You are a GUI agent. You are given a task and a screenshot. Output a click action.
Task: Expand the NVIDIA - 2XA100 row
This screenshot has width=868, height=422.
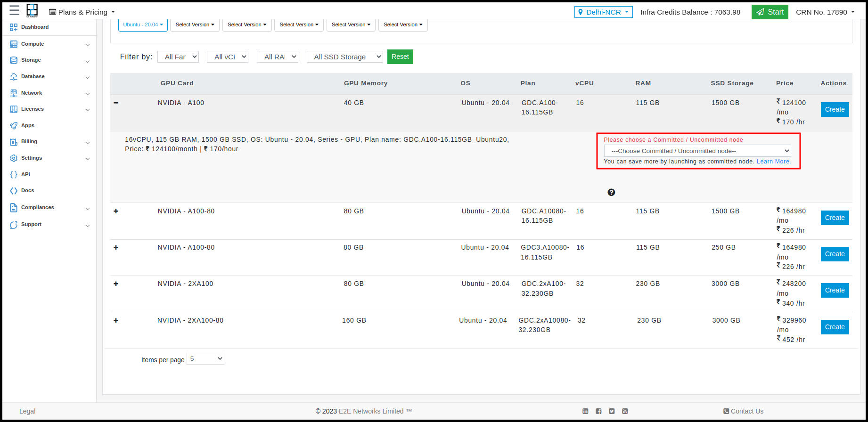pyautogui.click(x=116, y=284)
